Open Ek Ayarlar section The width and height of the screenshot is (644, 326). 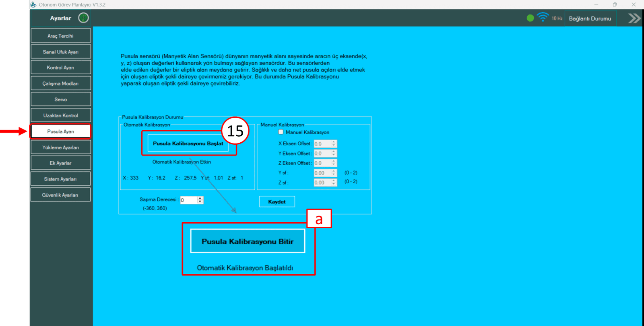click(61, 163)
